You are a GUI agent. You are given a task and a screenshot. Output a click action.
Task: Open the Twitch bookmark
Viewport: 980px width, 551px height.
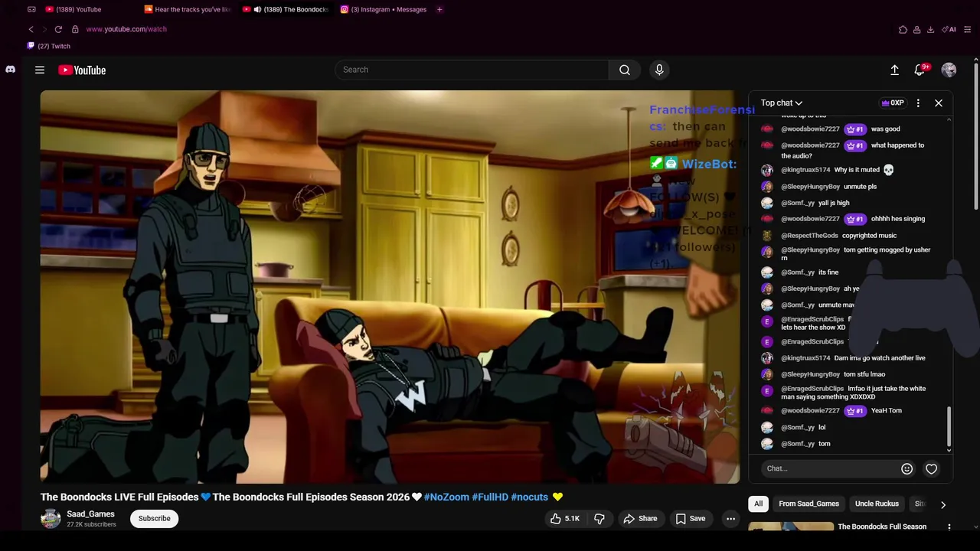49,46
